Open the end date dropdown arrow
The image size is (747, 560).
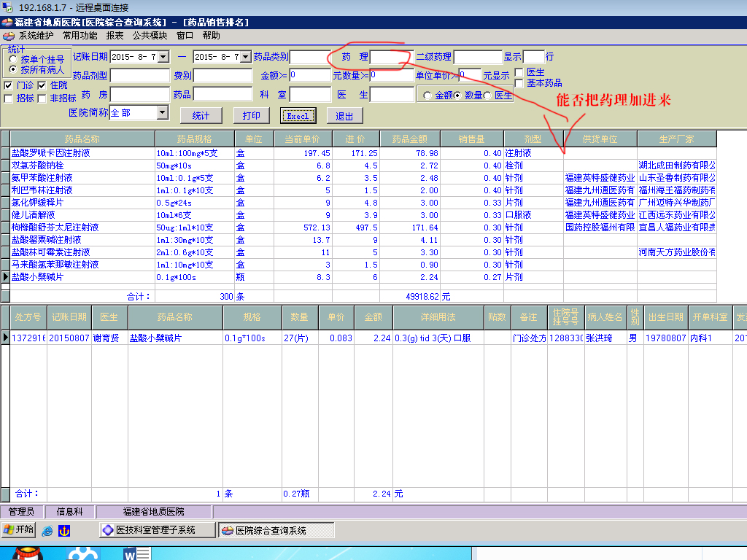pos(246,57)
